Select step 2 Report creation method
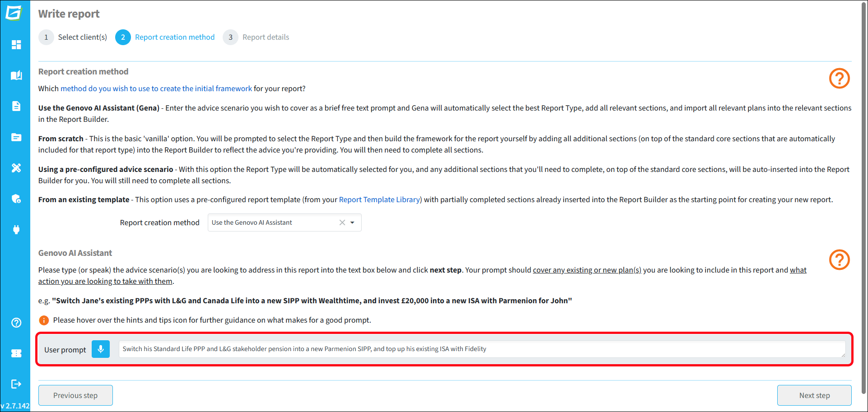Viewport: 868px width, 412px height. pyautogui.click(x=165, y=37)
